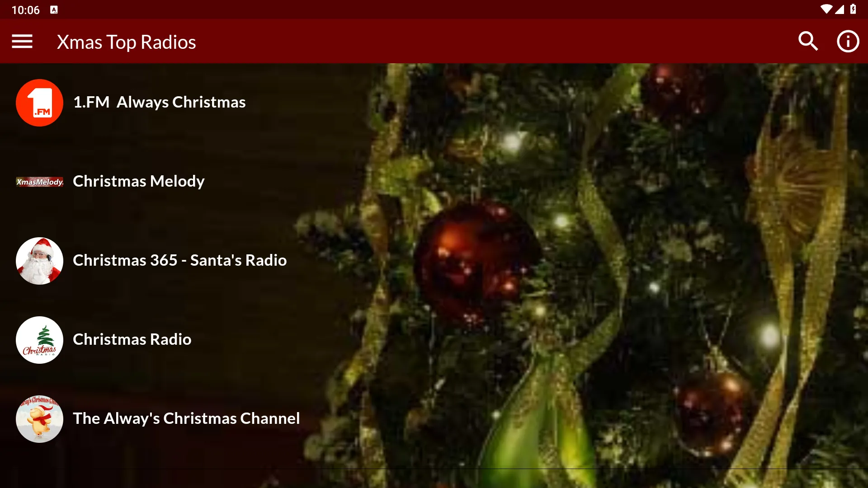Open Xmas Top Radios main menu
Screen dimensions: 868x488
tap(21, 41)
